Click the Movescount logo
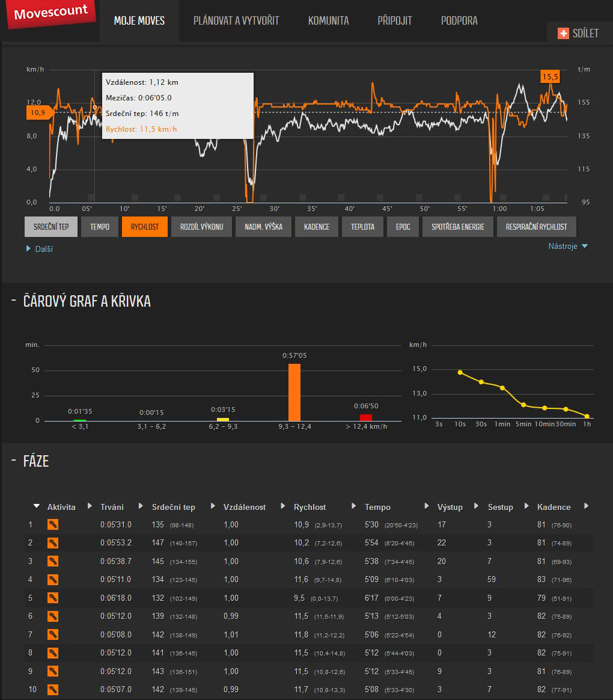613x700 pixels. pyautogui.click(x=50, y=13)
